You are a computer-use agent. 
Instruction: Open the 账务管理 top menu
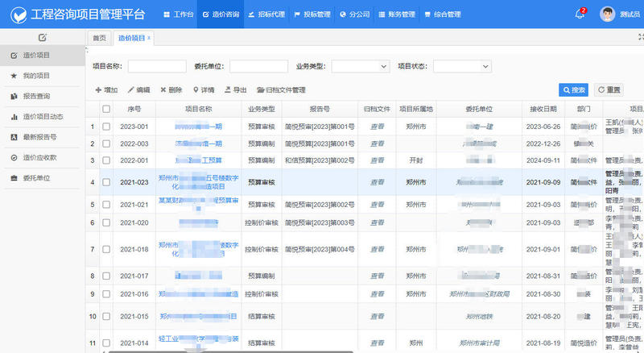pos(396,15)
